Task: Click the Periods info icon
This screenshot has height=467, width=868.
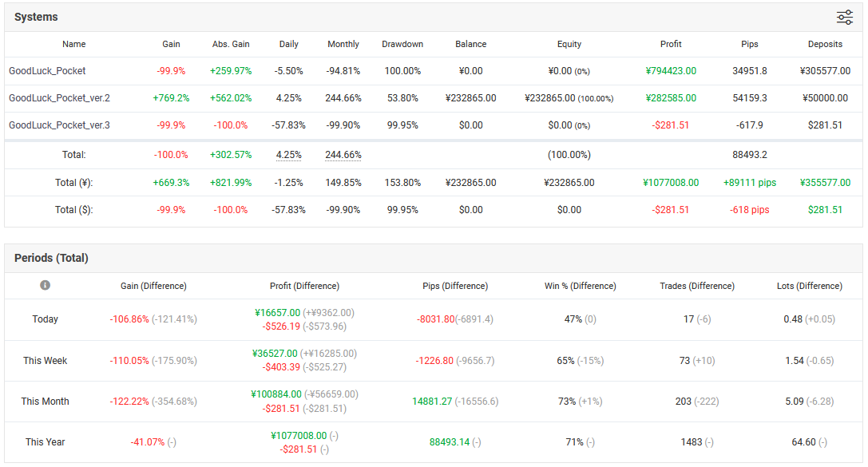Action: coord(45,285)
